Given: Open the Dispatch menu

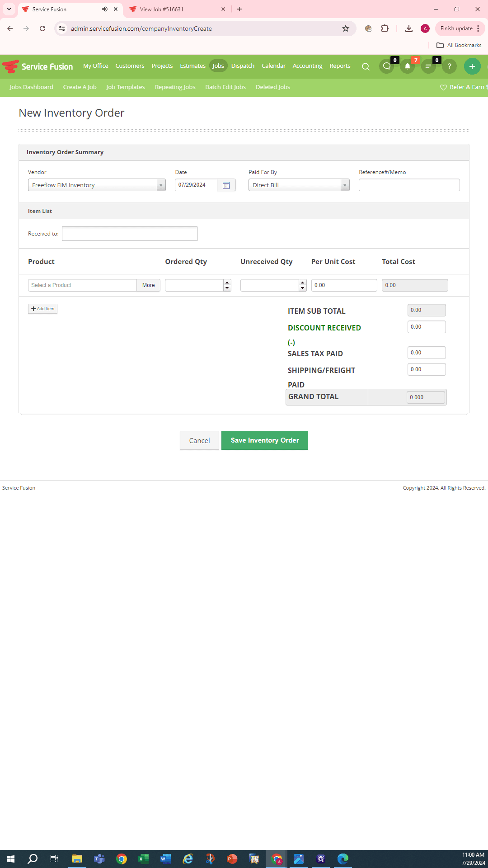Looking at the screenshot, I should (x=243, y=66).
